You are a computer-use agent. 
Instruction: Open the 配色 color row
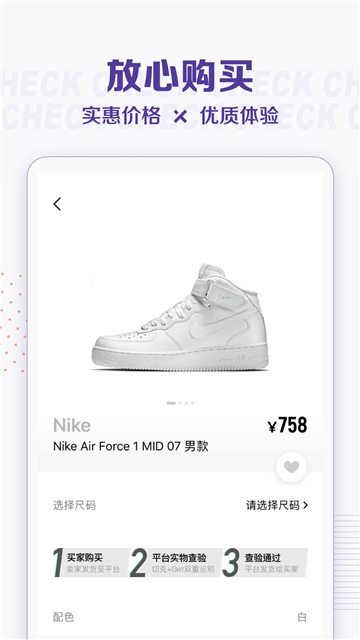180,617
